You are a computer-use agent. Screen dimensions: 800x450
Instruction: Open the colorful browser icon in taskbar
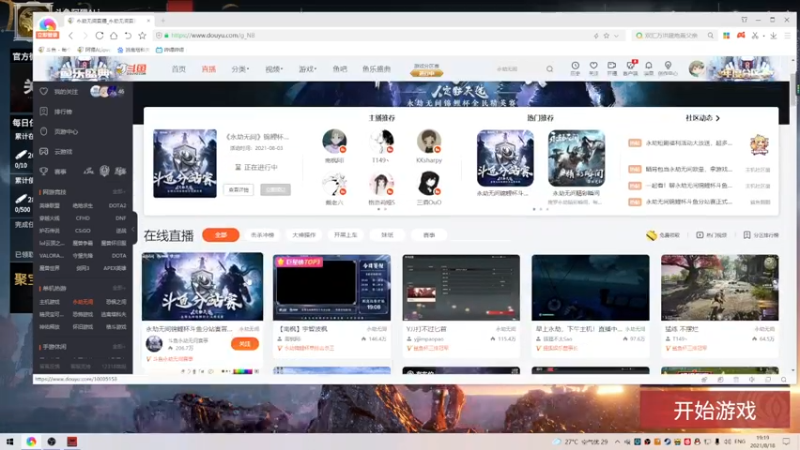pyautogui.click(x=31, y=441)
